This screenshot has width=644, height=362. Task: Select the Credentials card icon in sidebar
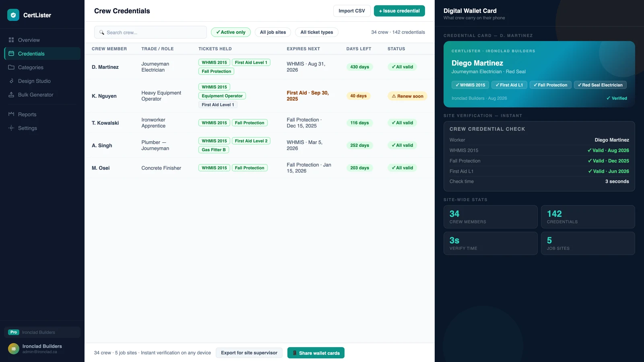tap(11, 53)
